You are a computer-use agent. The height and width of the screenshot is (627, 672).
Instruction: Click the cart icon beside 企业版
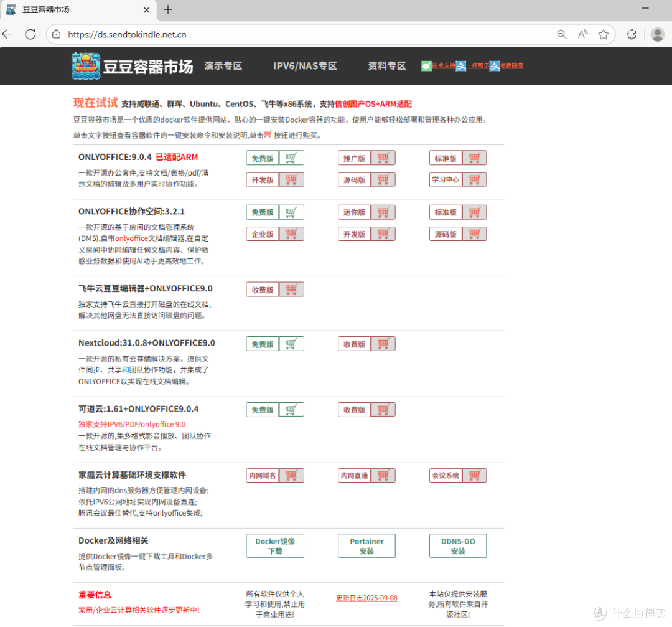(291, 233)
